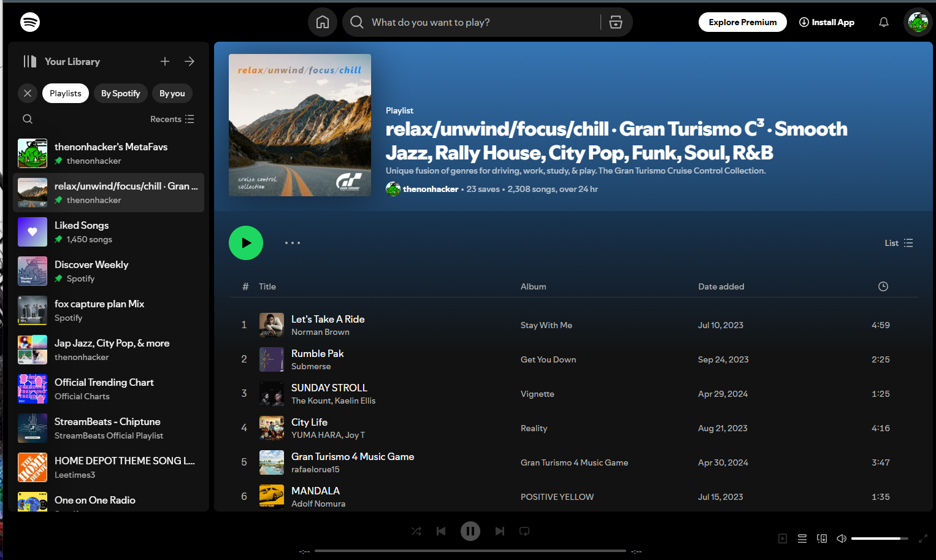Skip to the previous track

[x=441, y=531]
